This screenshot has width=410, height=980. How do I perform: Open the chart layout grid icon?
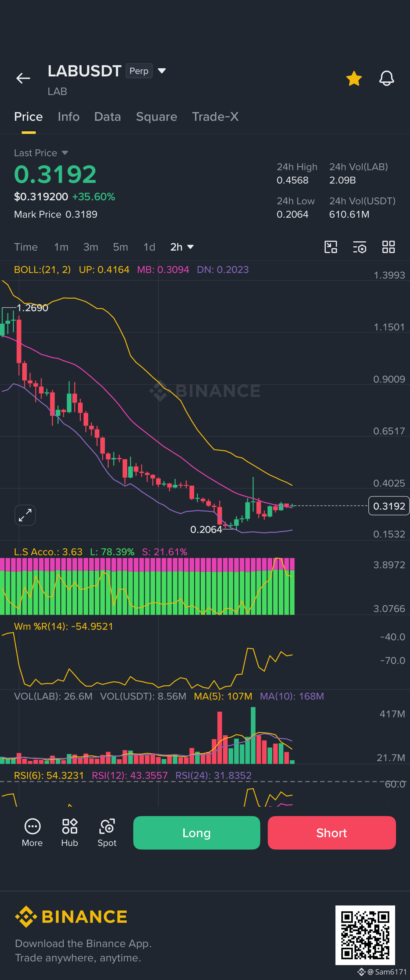[x=388, y=247]
